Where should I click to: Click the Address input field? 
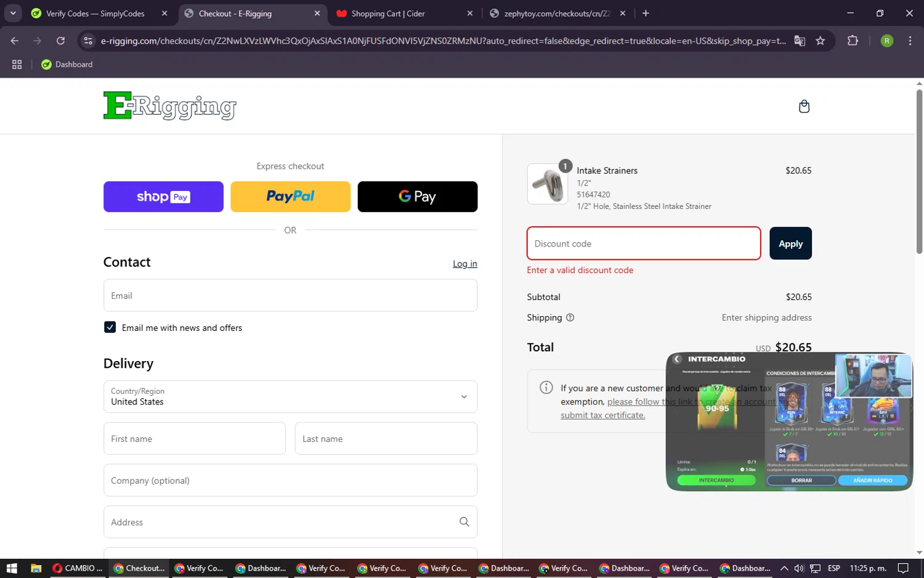coord(290,522)
